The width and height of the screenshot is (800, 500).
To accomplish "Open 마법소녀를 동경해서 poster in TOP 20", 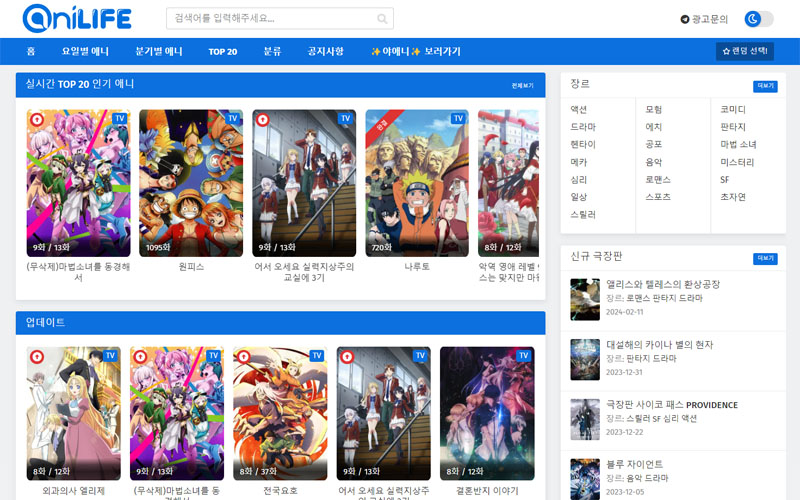I will tap(79, 183).
